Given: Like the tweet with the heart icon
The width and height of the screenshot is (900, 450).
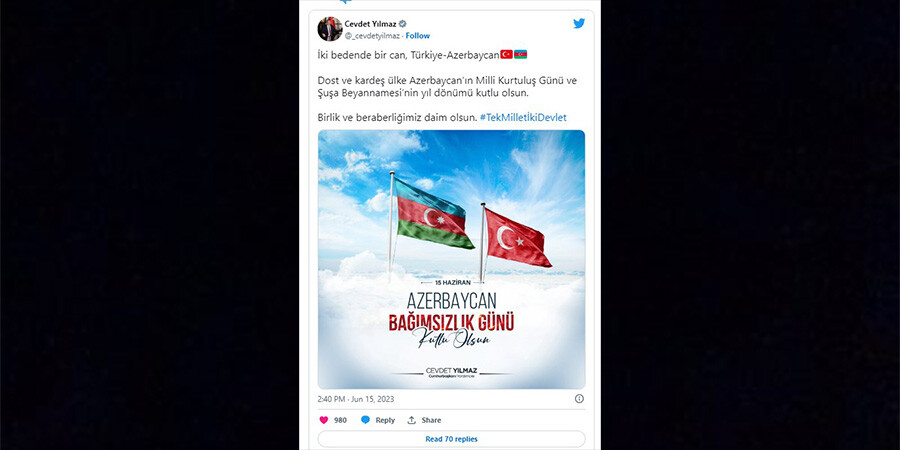Looking at the screenshot, I should click(x=324, y=420).
